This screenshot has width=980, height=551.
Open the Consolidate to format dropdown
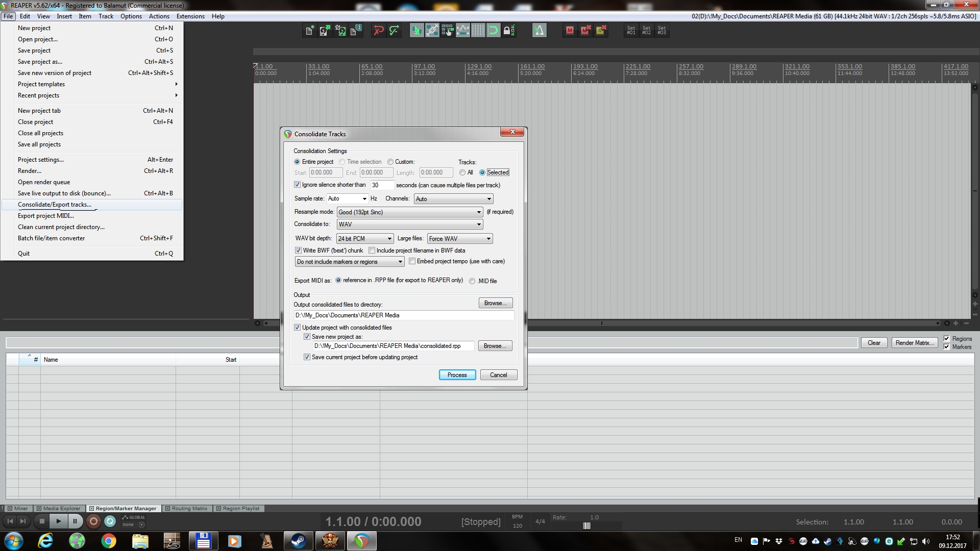coord(409,224)
